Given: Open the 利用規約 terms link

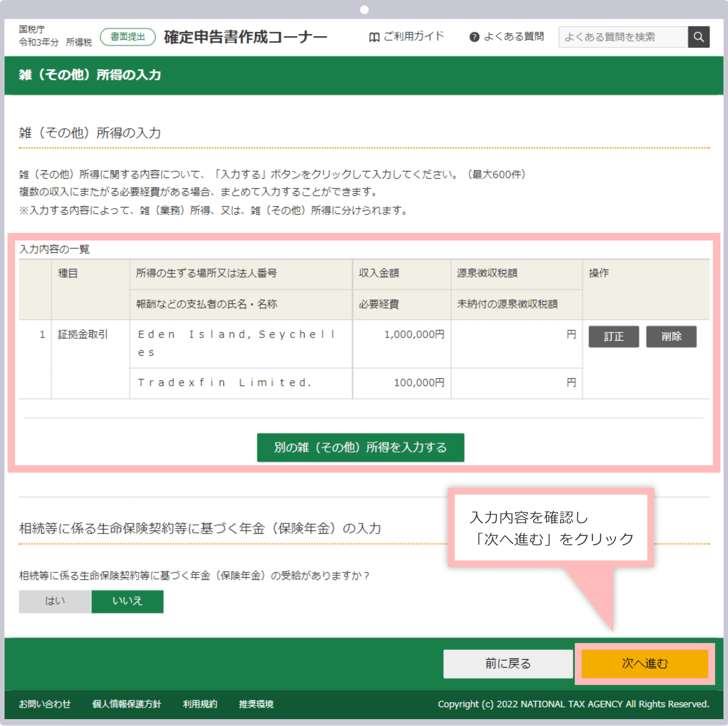Looking at the screenshot, I should click(x=200, y=704).
